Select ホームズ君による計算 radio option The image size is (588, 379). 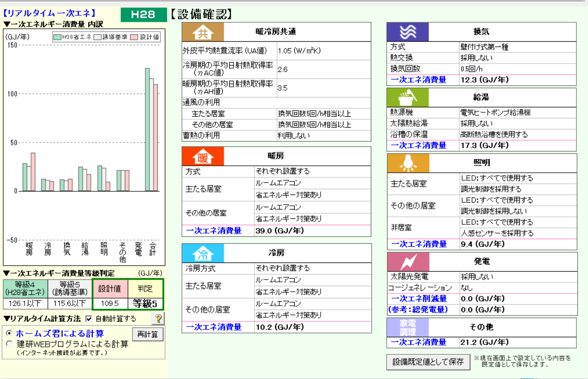coord(9,333)
